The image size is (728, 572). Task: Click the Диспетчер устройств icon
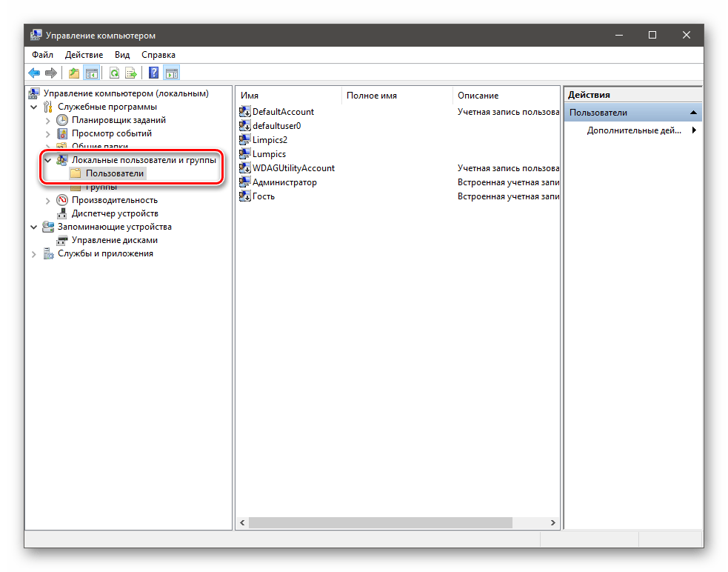pyautogui.click(x=61, y=213)
